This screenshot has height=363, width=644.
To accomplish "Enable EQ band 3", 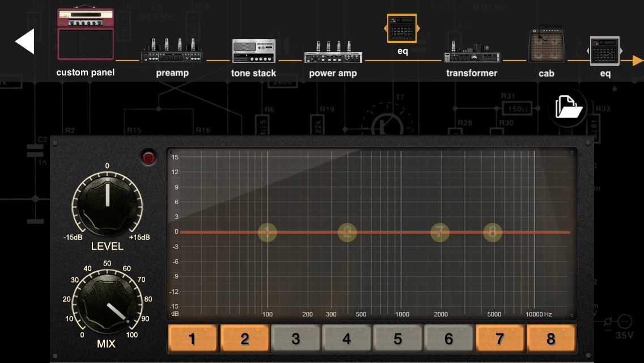I will [x=295, y=339].
